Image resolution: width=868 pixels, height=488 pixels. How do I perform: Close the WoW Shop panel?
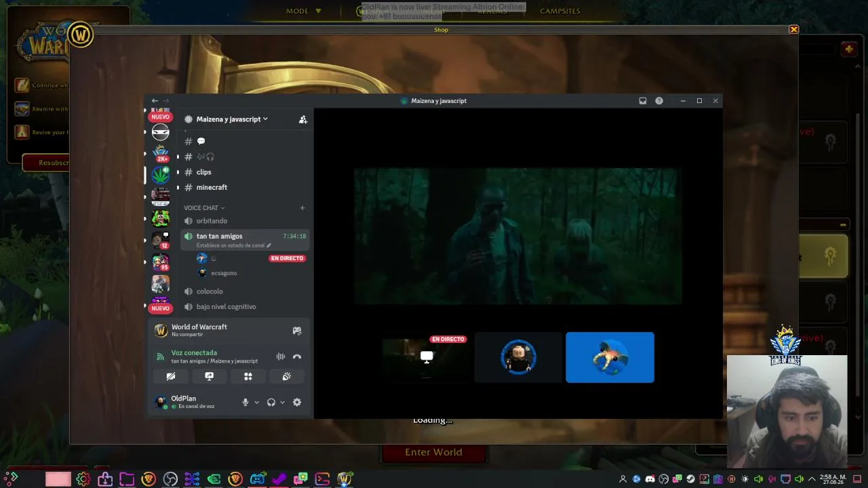tap(794, 30)
